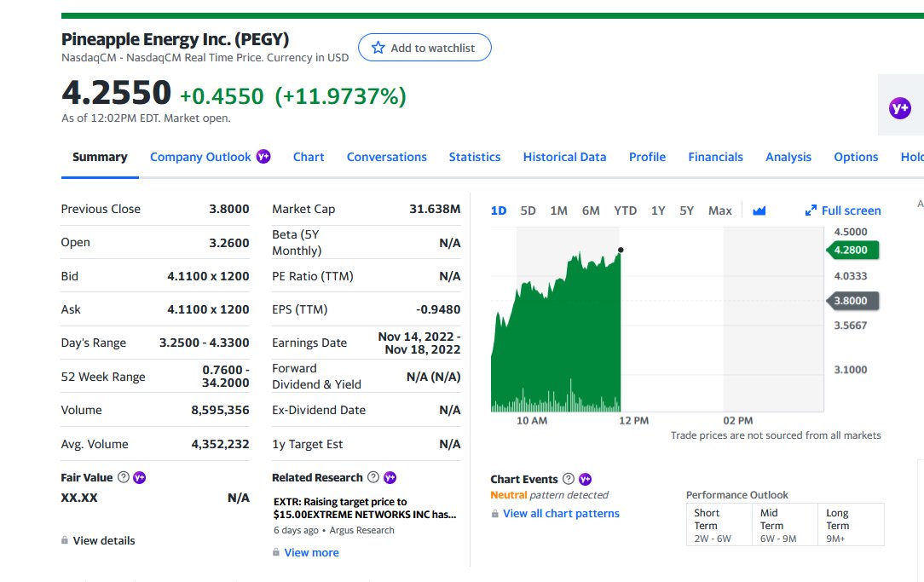Screen dimensions: 924x582
Task: Select the 1Y chart range
Action: (658, 210)
